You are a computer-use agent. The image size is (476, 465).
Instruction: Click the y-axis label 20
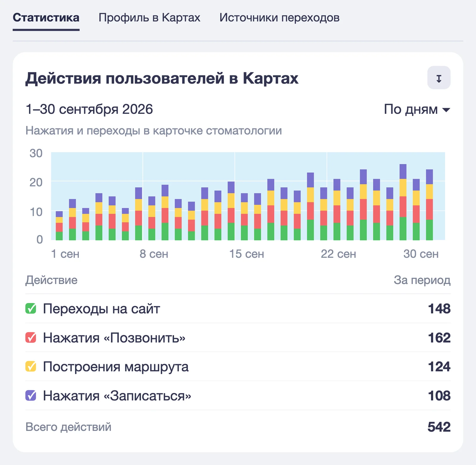click(x=36, y=182)
